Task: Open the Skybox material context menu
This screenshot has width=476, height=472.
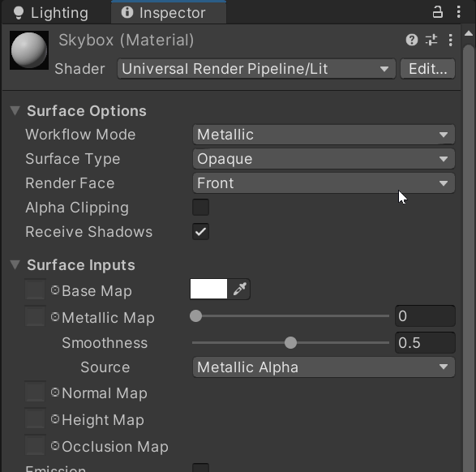Action: [x=451, y=40]
